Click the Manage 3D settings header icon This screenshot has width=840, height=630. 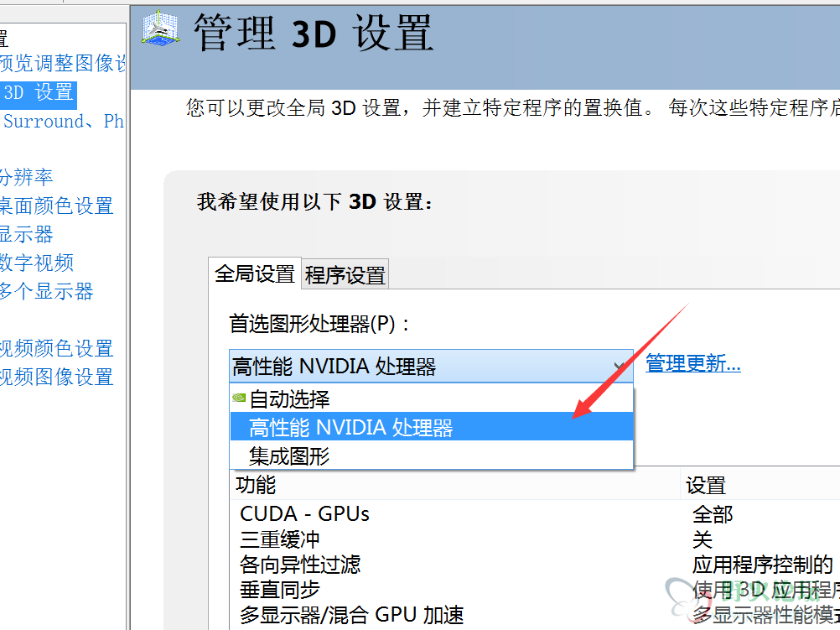tap(160, 29)
